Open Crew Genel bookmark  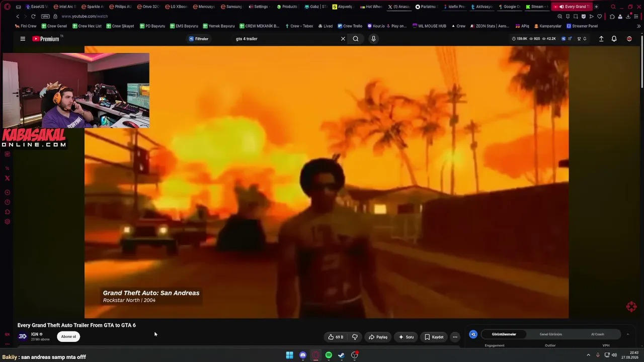tap(54, 26)
